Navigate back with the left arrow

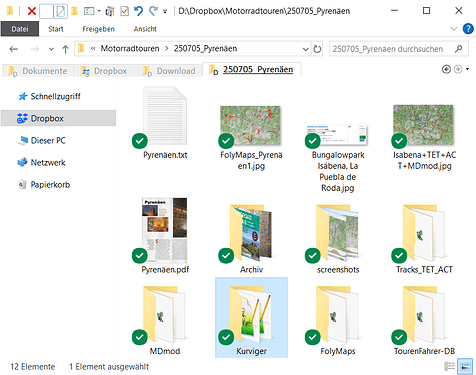[14, 49]
